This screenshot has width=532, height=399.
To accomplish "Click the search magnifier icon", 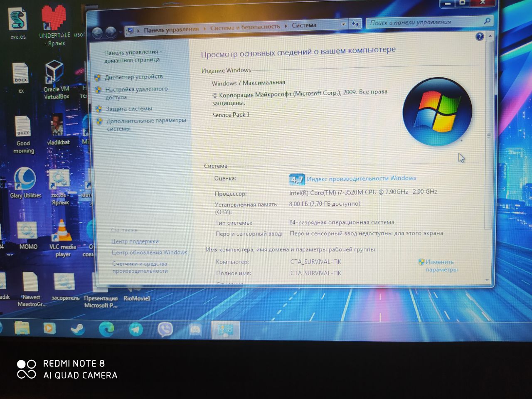I will 487,20.
